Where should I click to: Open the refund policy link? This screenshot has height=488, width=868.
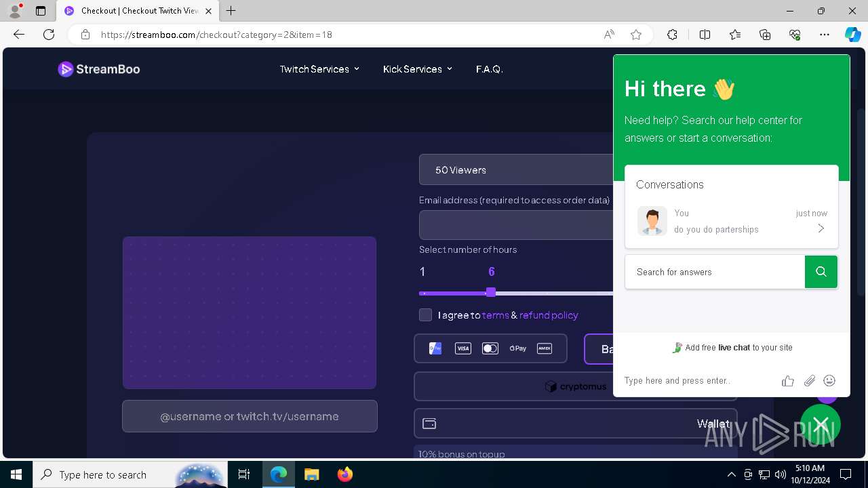point(549,315)
